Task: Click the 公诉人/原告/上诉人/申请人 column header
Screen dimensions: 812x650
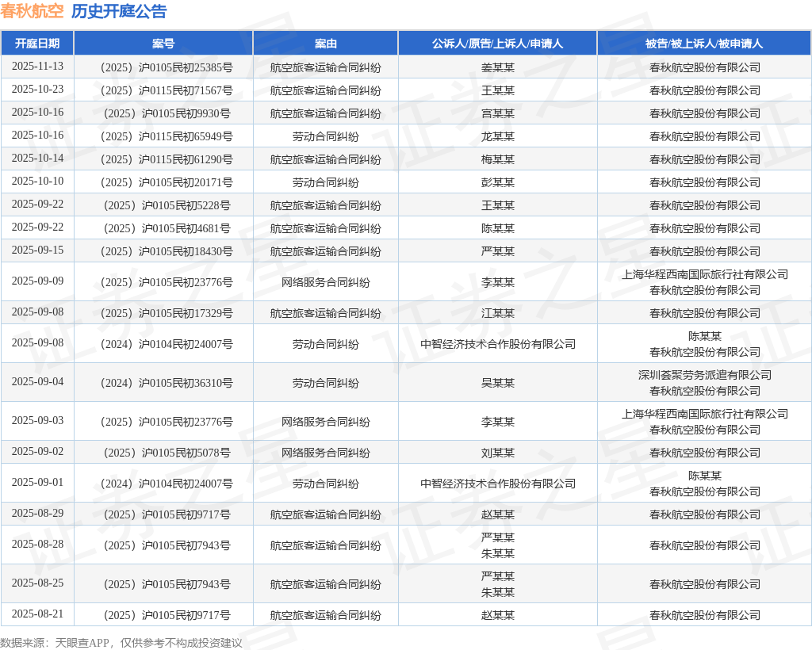Action: pos(498,44)
